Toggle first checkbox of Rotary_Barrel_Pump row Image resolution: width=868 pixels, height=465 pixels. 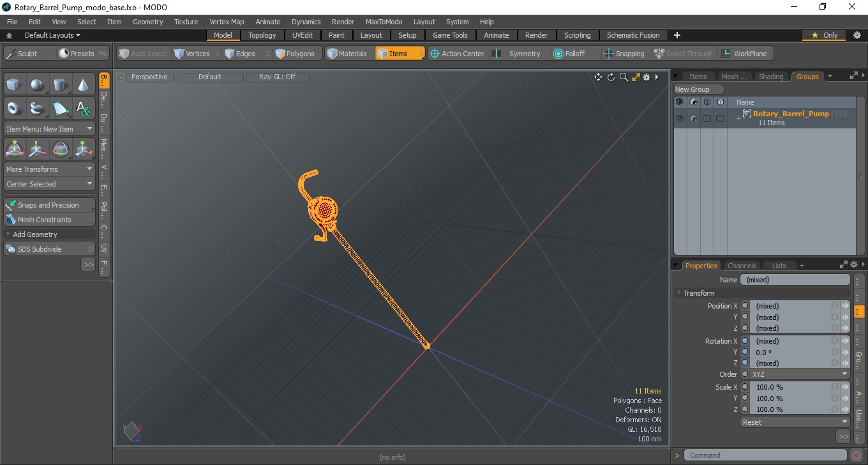click(707, 118)
